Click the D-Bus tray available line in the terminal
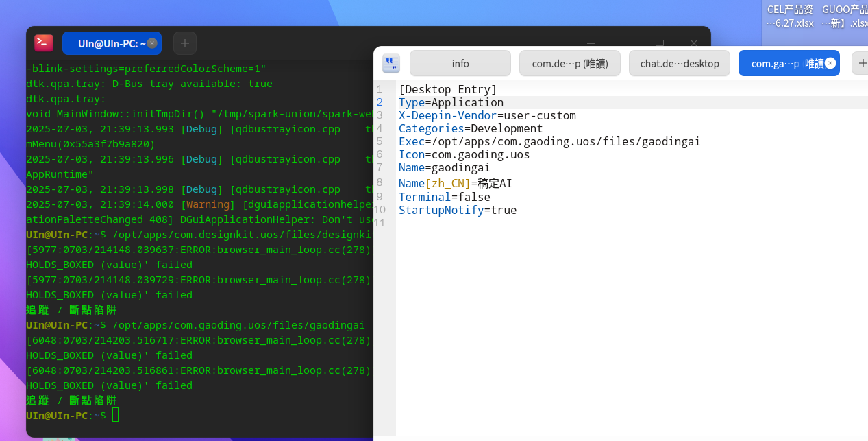868x441 pixels. (149, 84)
